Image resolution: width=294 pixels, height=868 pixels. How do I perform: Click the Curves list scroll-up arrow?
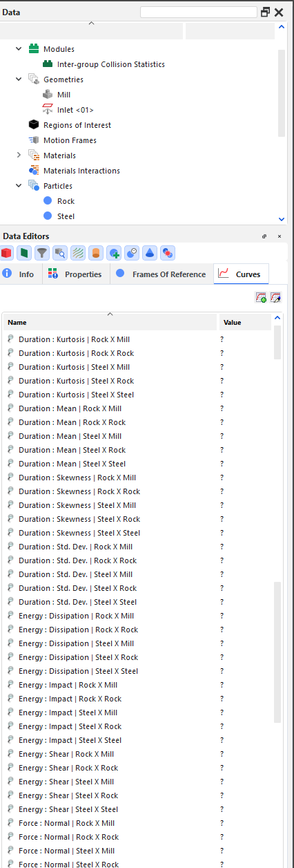(x=278, y=318)
